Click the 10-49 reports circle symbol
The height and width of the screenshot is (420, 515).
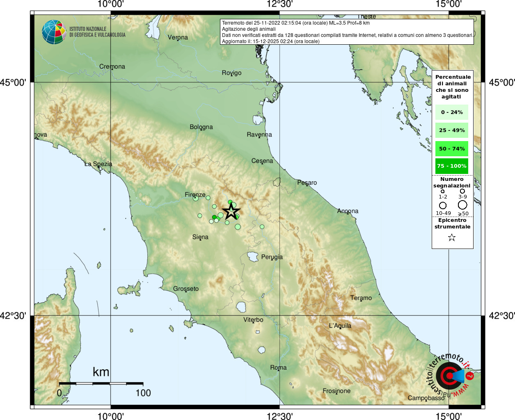click(443, 205)
